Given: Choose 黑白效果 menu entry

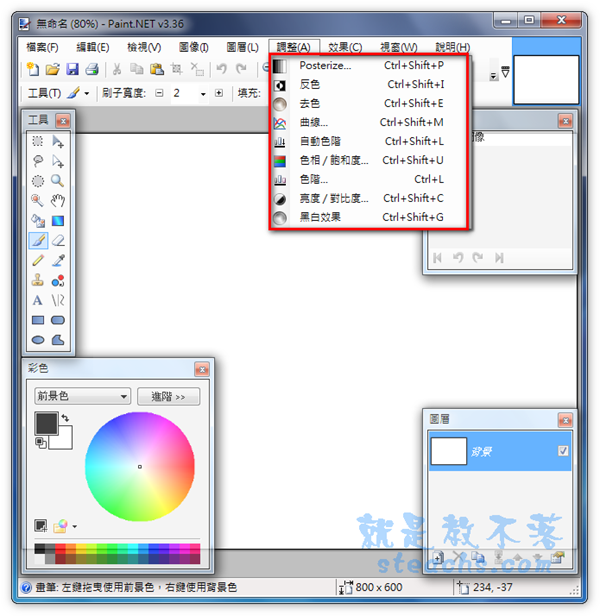Looking at the screenshot, I should click(369, 217).
